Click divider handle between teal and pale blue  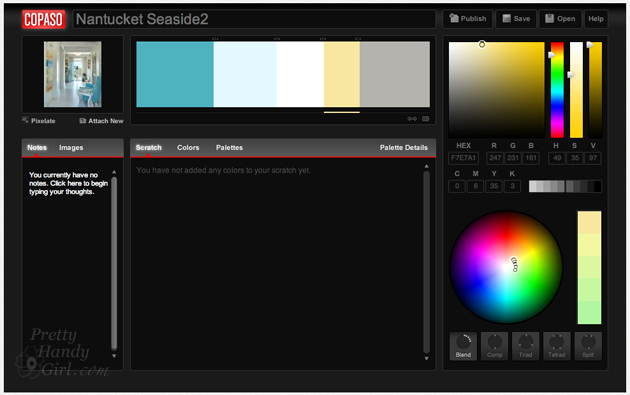pyautogui.click(x=215, y=39)
